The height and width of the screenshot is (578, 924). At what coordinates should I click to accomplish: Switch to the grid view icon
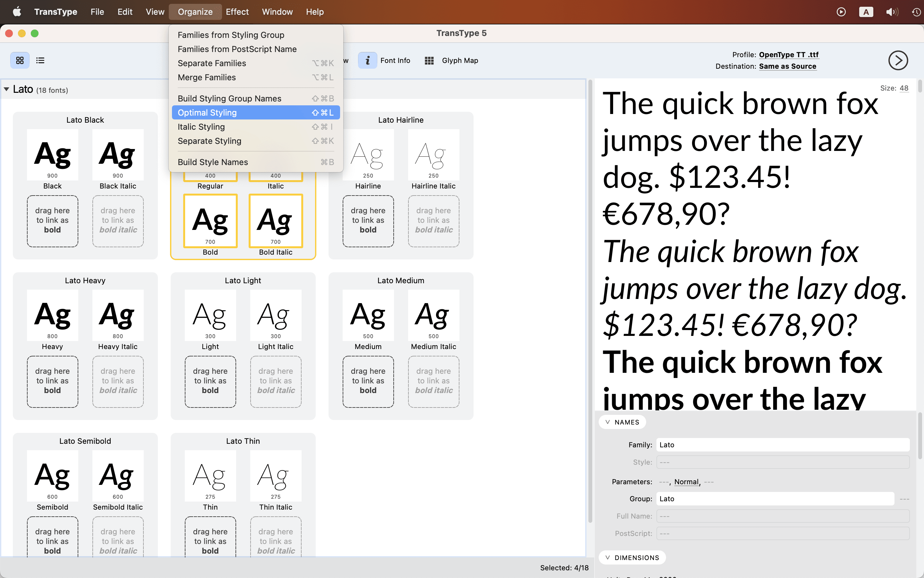(x=20, y=60)
